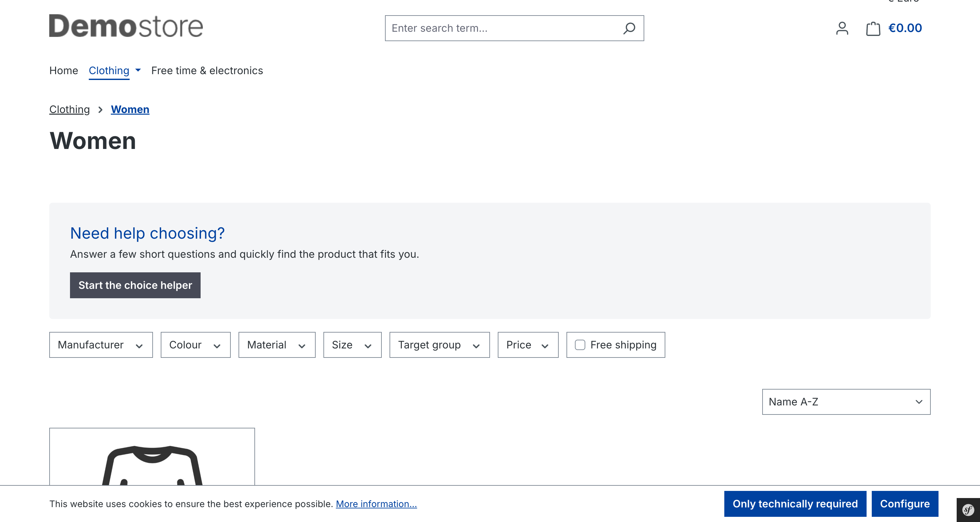Click the Symfony toolbar icon
The width and height of the screenshot is (980, 522).
pos(968,510)
